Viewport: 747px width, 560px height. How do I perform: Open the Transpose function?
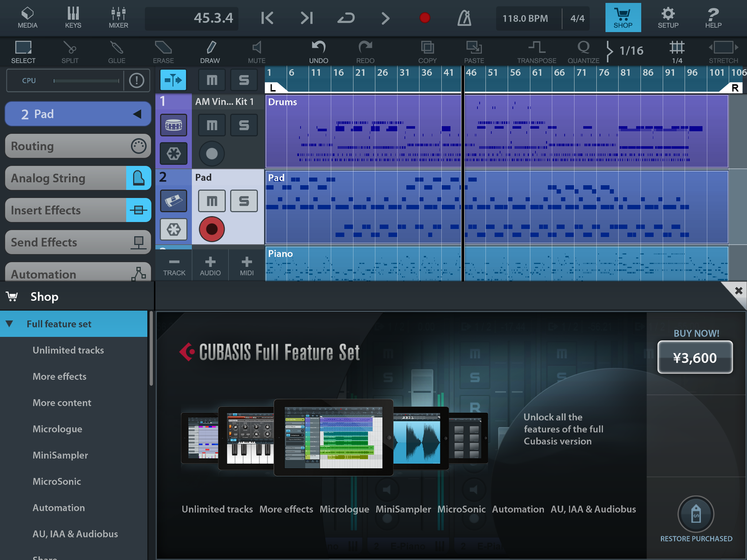pyautogui.click(x=537, y=52)
